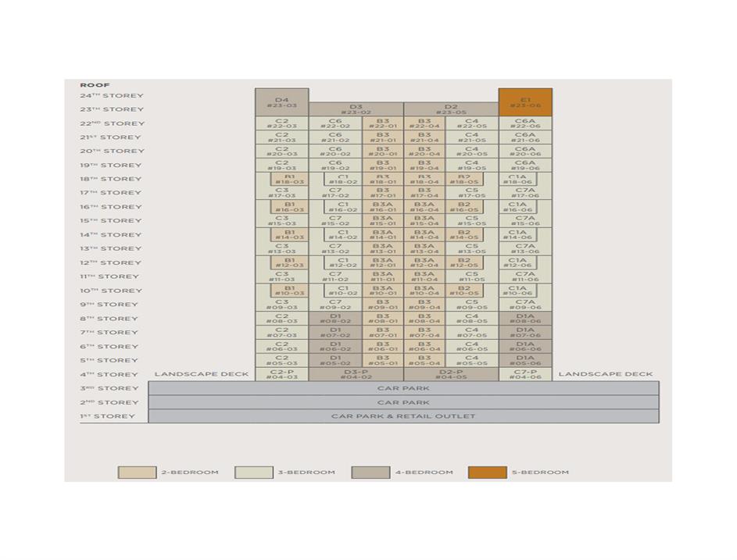
Task: Click the 3-Bedroom legend color swatch
Action: tap(254, 473)
